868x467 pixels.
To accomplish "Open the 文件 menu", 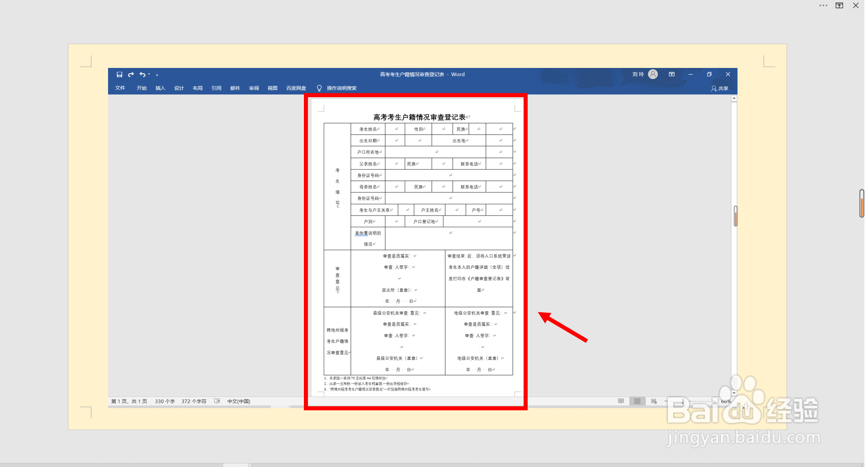I will click(120, 88).
